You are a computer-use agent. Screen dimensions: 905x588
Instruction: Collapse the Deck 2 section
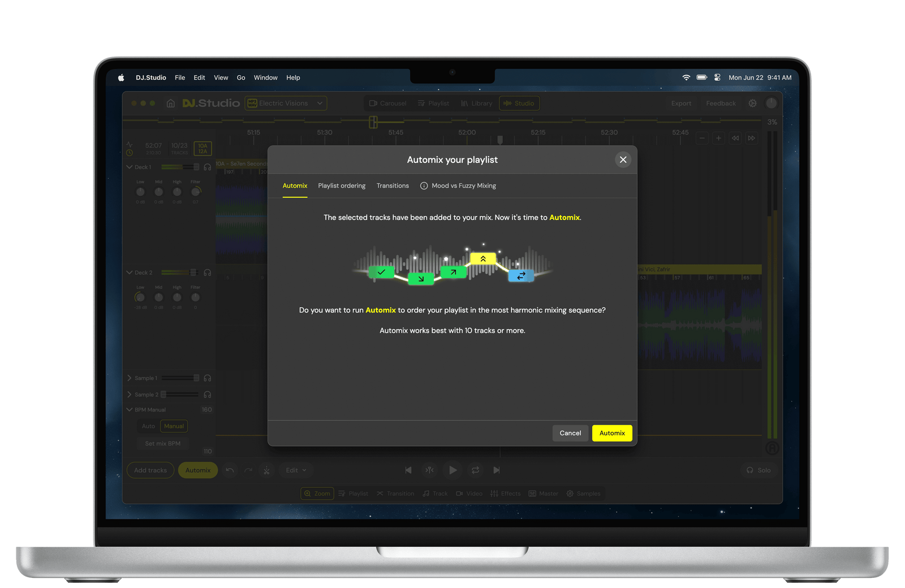coord(130,273)
